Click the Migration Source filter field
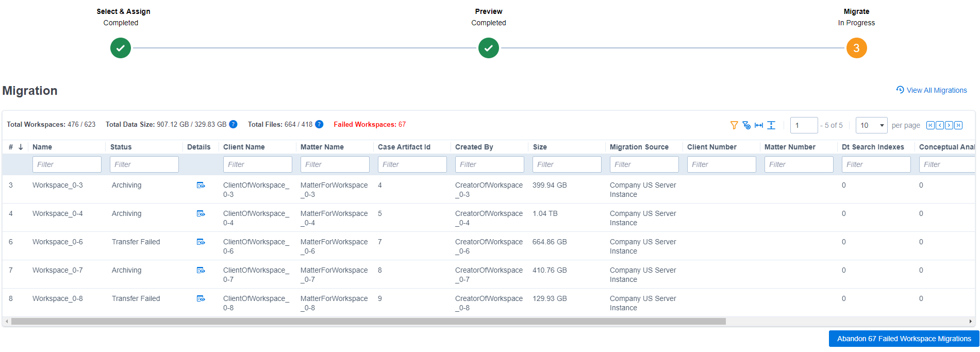Viewport: 980px width, 352px height. [644, 164]
